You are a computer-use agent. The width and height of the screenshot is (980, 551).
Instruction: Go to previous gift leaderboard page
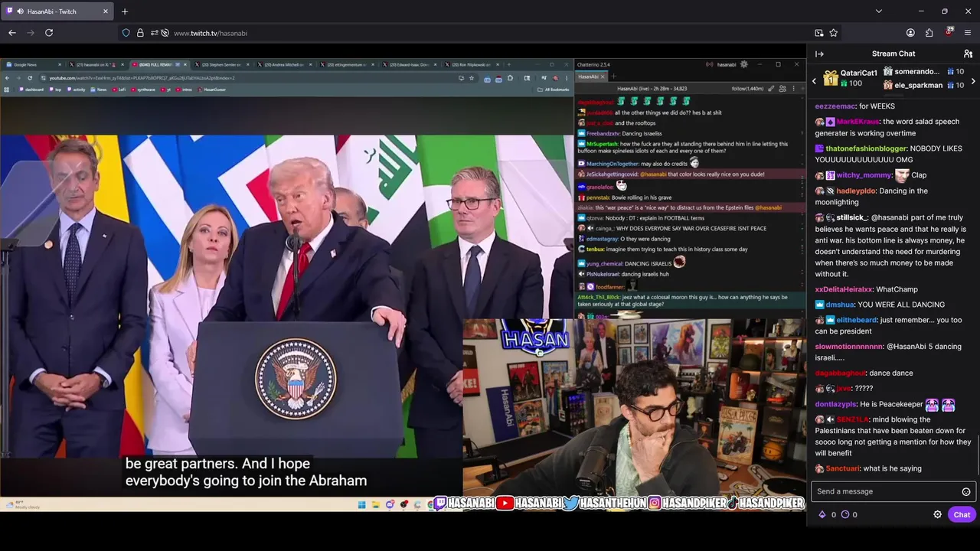[x=815, y=80]
